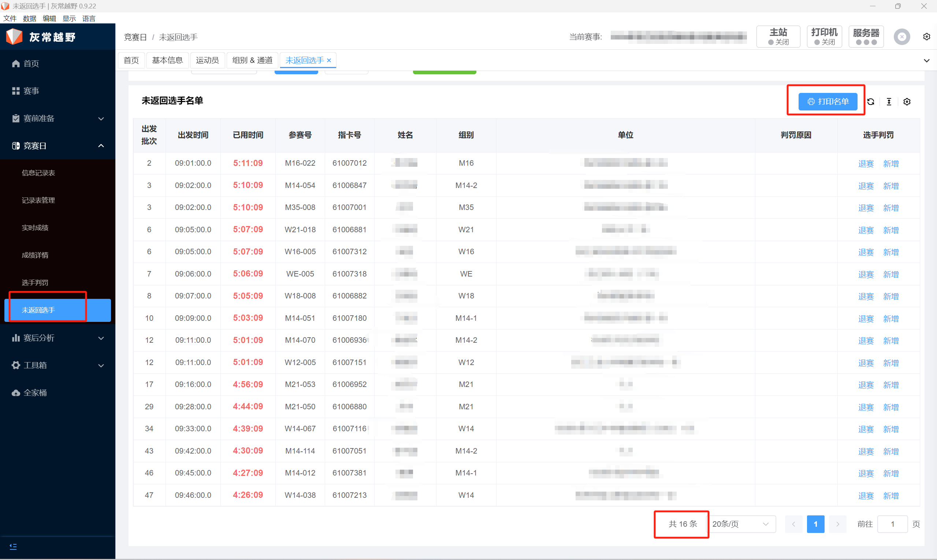
Task: Open the table column settings gear
Action: click(x=907, y=102)
